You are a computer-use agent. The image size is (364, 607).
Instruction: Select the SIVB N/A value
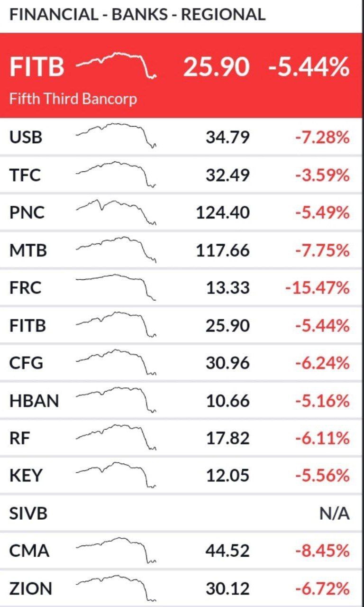(335, 514)
